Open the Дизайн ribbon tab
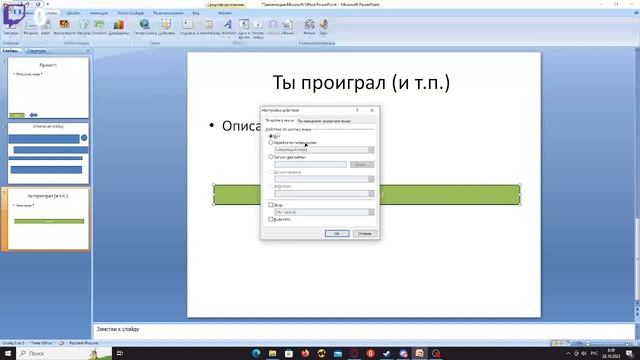This screenshot has width=640, height=360. coord(73,13)
